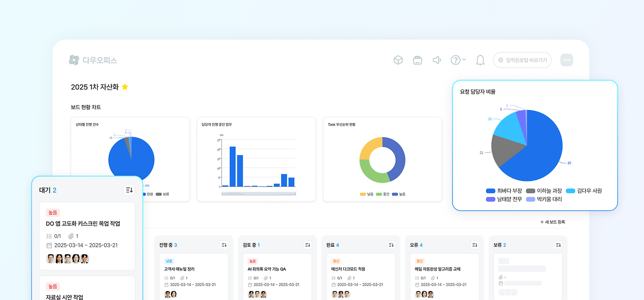The image size is (644, 300).
Task: Click the archive box icon in the header
Action: [418, 59]
